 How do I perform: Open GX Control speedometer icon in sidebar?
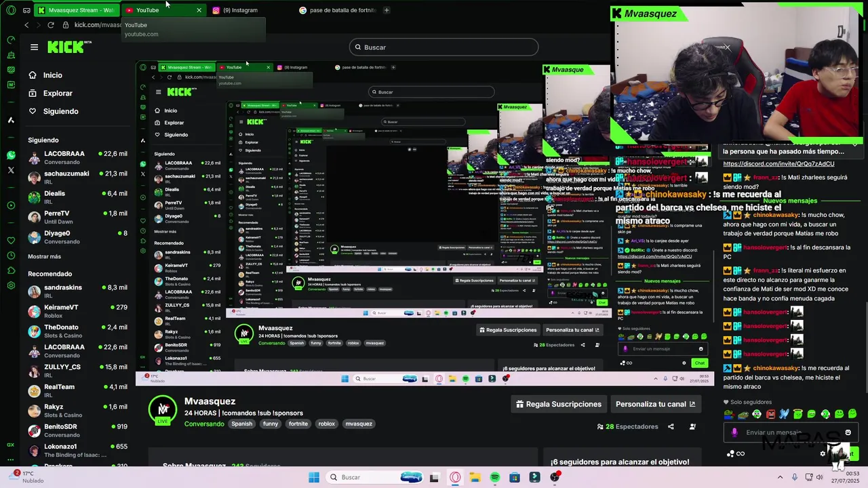[11, 40]
